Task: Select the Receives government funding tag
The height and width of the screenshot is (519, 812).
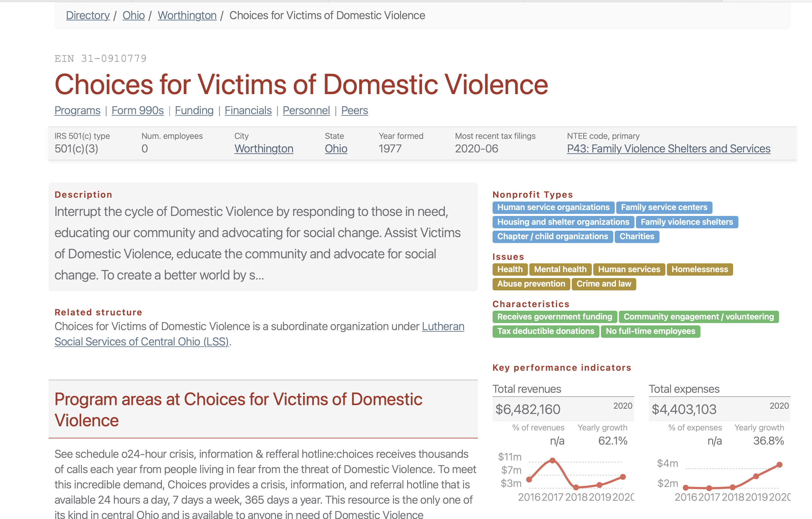Action: coord(554,317)
